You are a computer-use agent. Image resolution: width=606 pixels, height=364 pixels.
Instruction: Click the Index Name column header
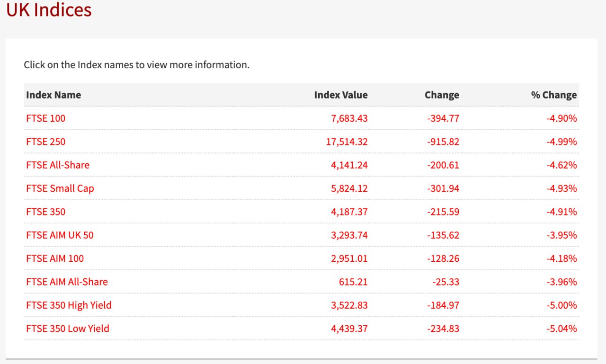(53, 95)
